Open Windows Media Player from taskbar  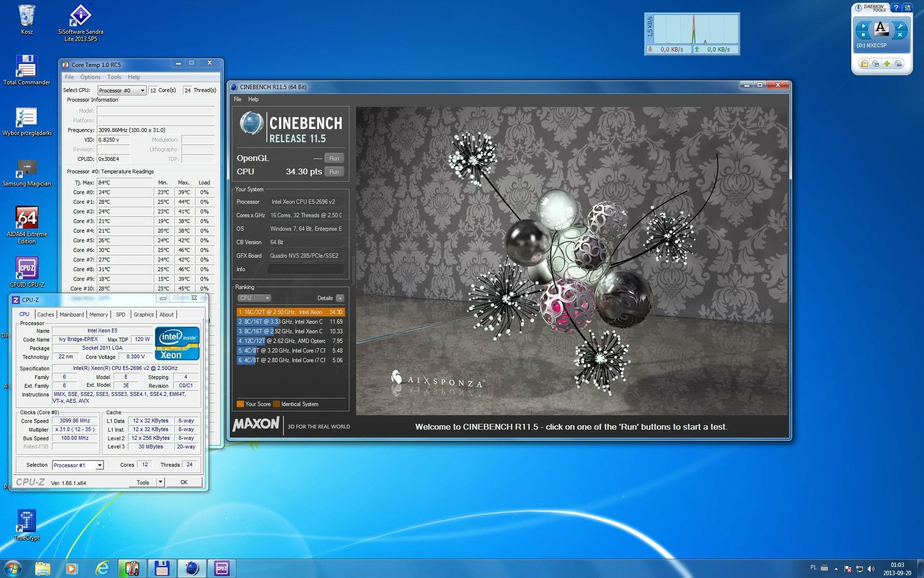(71, 569)
